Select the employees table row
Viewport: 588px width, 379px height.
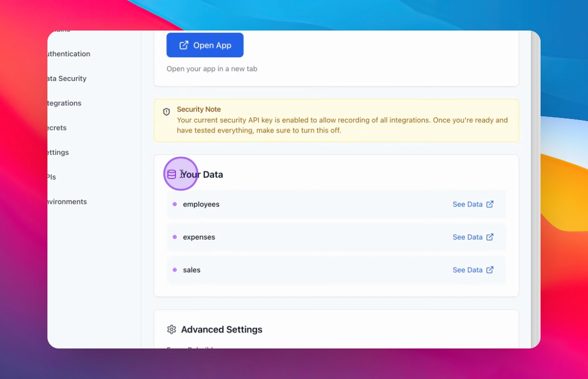[336, 204]
